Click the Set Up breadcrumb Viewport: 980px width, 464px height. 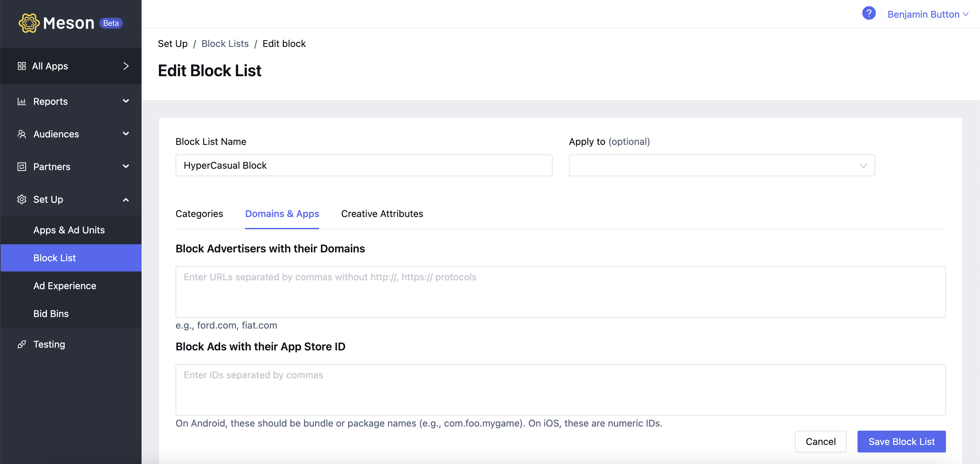coord(173,44)
